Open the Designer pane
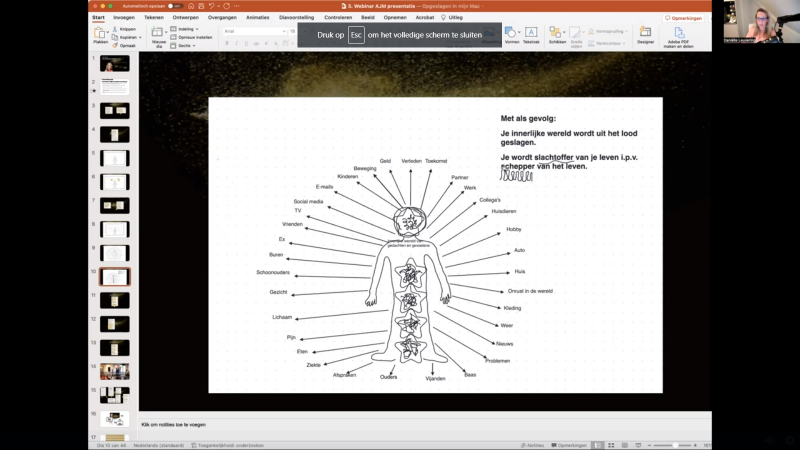Screen dimensions: 800x450 point(645,34)
